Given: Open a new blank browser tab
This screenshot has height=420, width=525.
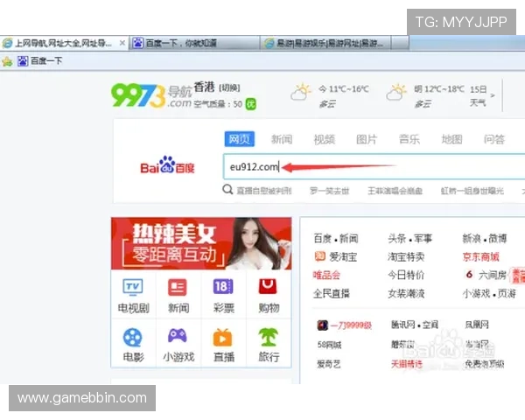Looking at the screenshot, I should (400, 43).
